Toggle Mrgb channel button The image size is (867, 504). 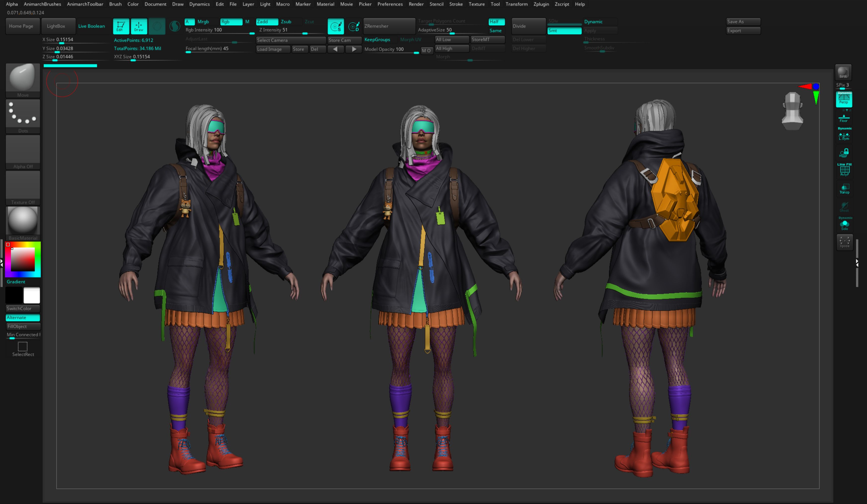click(x=203, y=22)
